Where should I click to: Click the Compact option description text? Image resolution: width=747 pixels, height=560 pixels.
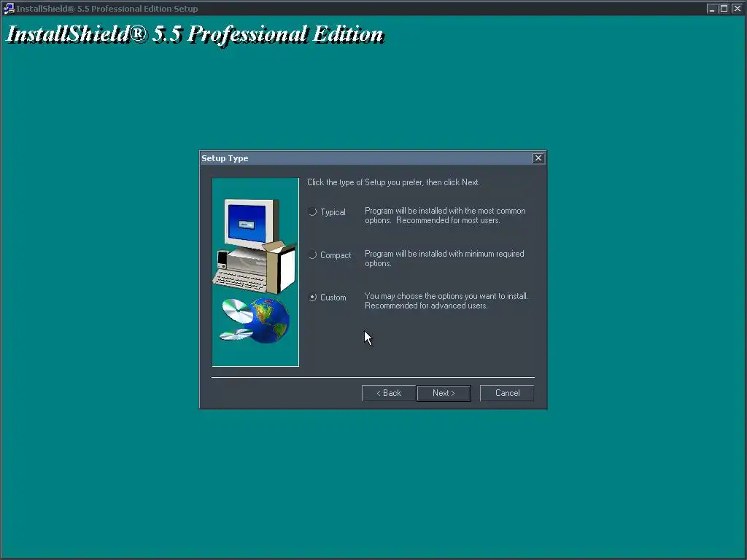444,258
